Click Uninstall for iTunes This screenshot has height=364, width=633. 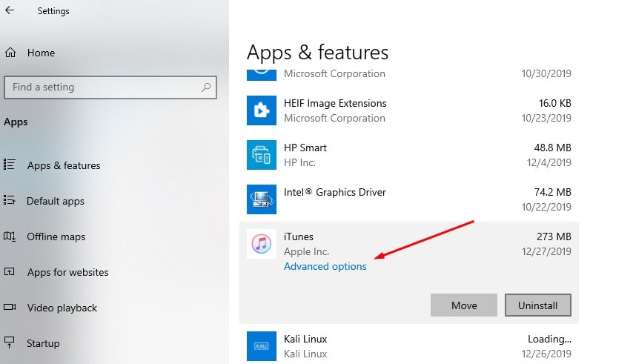(x=537, y=305)
